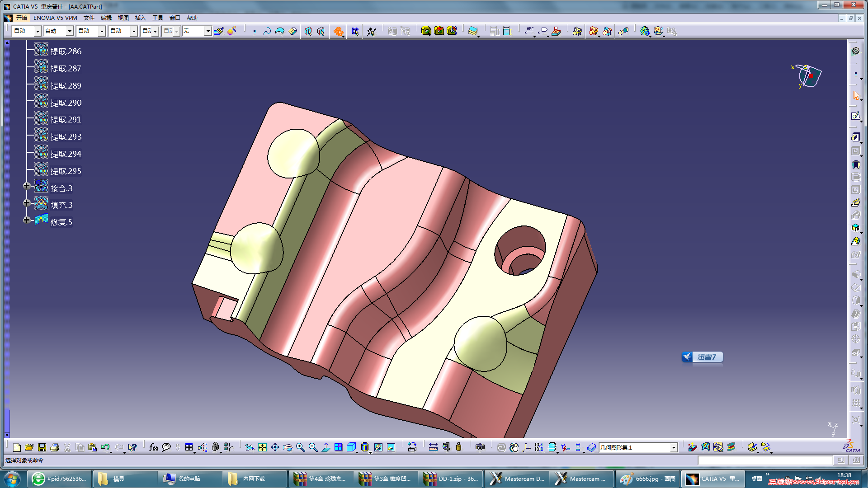Screen dimensions: 868x488
Task: Select the Pan view tool
Action: (x=275, y=447)
